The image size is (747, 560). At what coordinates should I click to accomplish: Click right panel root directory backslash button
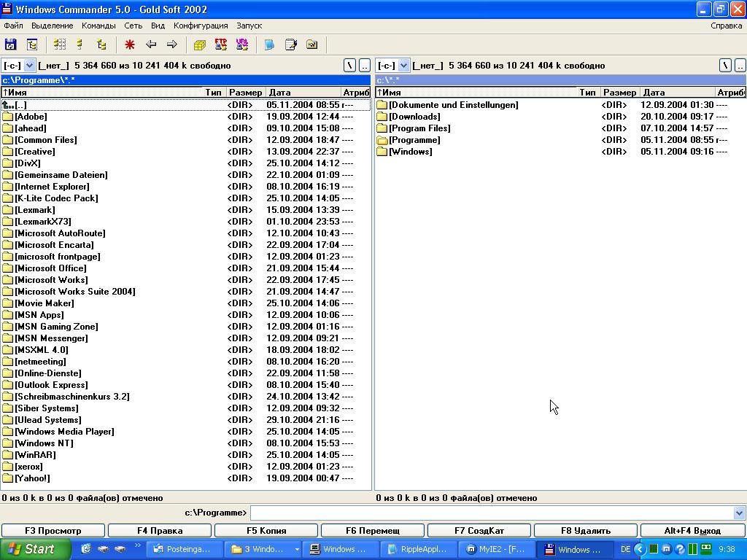pos(724,65)
